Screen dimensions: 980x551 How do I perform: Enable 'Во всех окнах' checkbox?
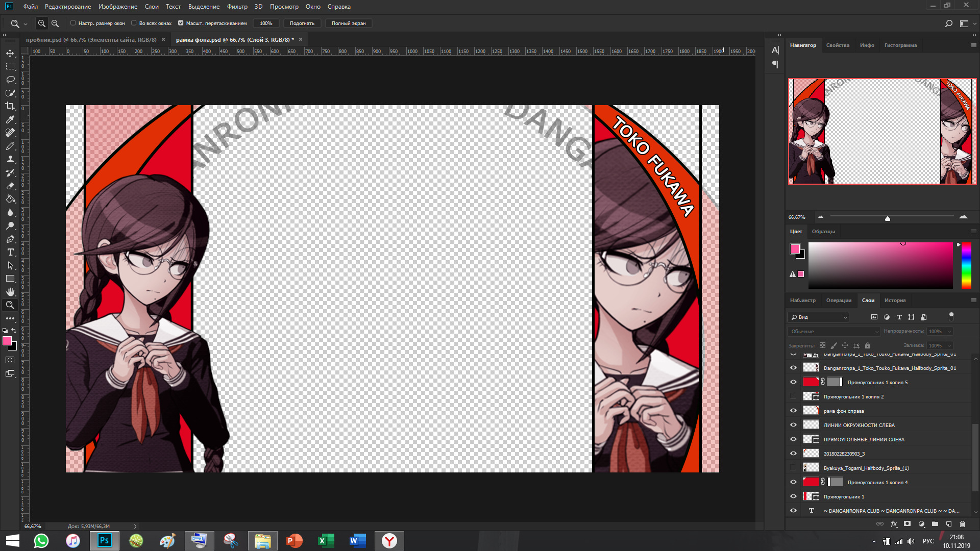[134, 23]
